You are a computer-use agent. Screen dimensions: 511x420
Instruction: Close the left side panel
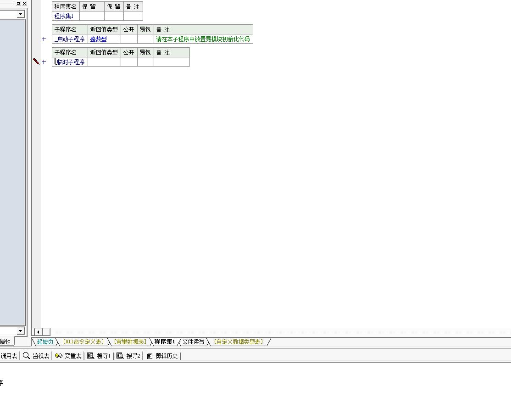pos(24,3)
